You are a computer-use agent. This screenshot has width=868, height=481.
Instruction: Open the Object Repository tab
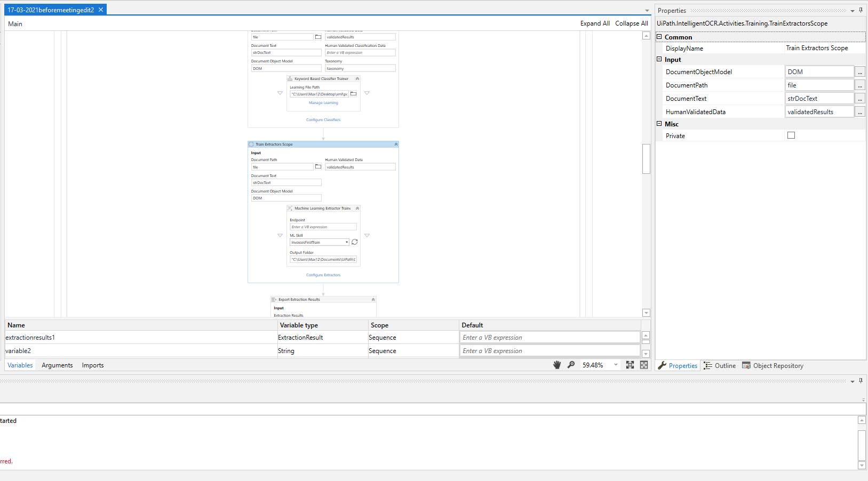(773, 366)
